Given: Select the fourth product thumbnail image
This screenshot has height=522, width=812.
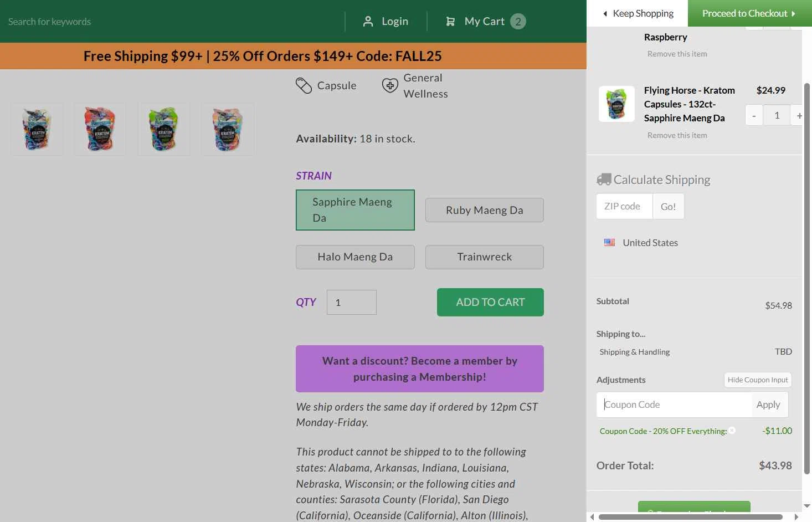Looking at the screenshot, I should [228, 129].
